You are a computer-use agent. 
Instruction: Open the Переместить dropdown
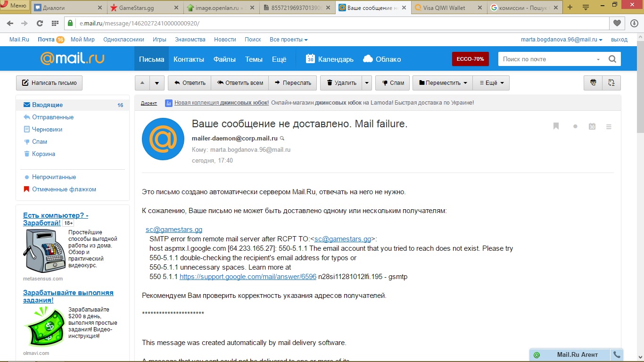(x=442, y=83)
